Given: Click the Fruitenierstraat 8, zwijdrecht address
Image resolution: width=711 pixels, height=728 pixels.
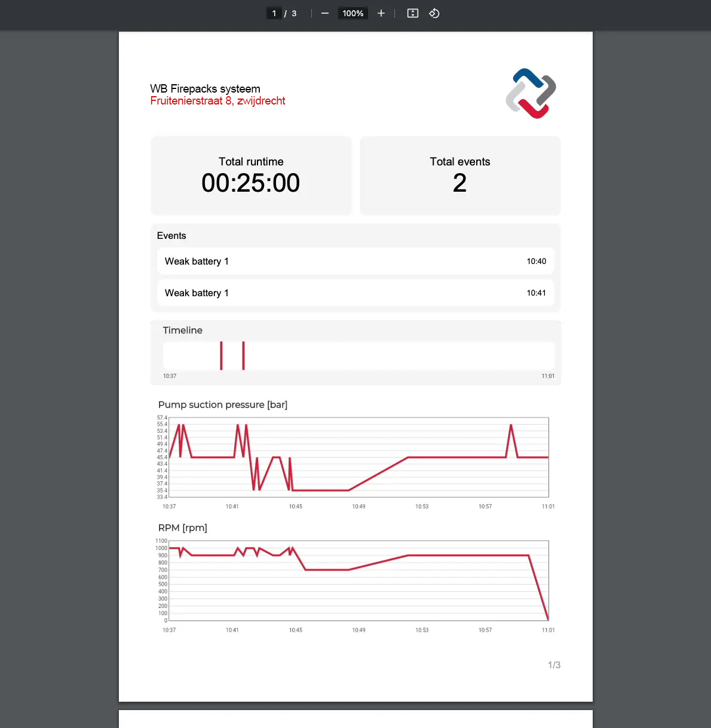Looking at the screenshot, I should (217, 101).
